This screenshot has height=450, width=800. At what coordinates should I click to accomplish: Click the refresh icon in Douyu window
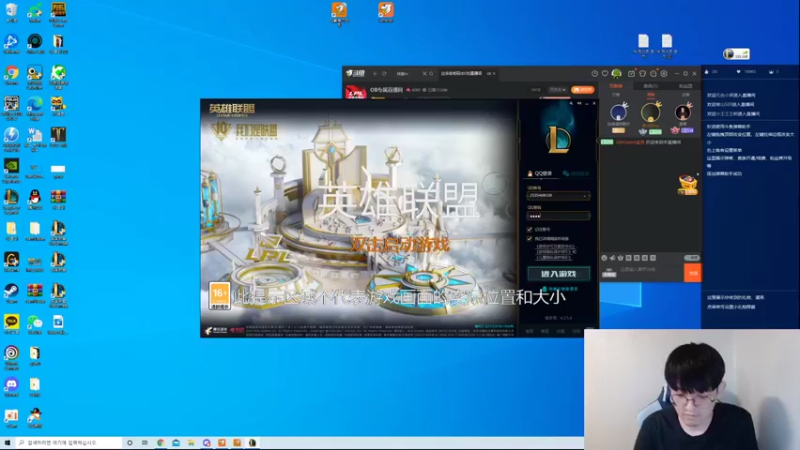point(384,73)
